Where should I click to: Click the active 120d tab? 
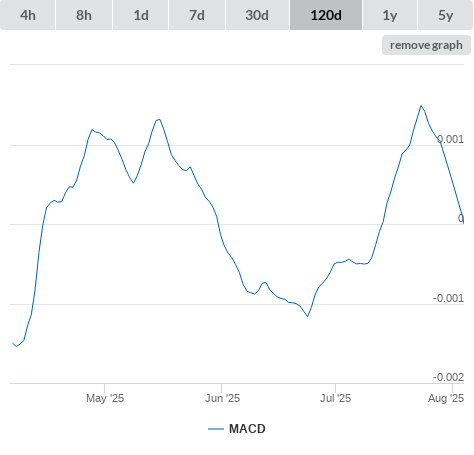tap(326, 15)
